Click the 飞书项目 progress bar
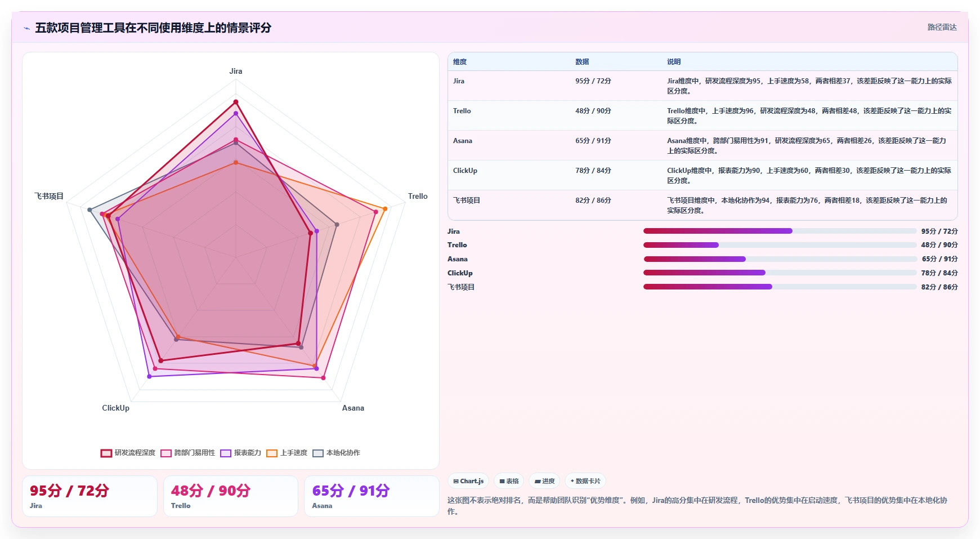This screenshot has width=980, height=539. coord(780,287)
